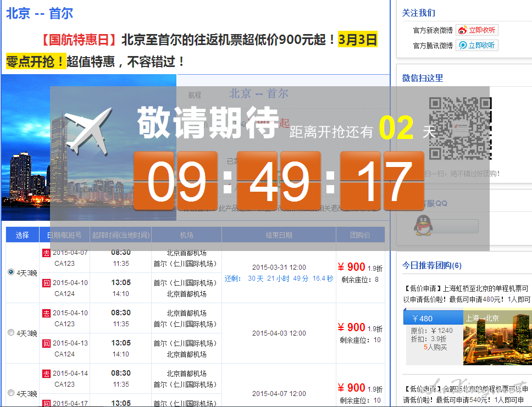
Task: Click the end date 2015-03-31 12:00
Action: click(279, 267)
